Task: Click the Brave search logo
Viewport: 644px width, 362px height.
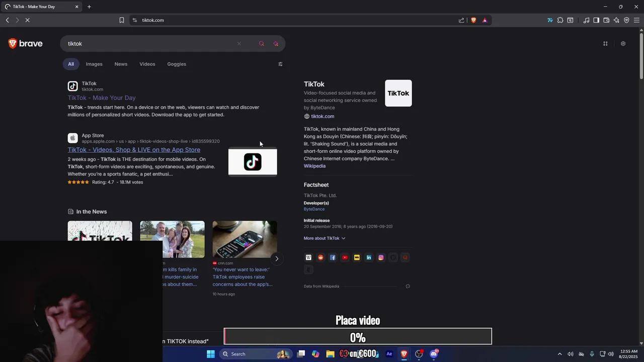Action: pos(26,44)
